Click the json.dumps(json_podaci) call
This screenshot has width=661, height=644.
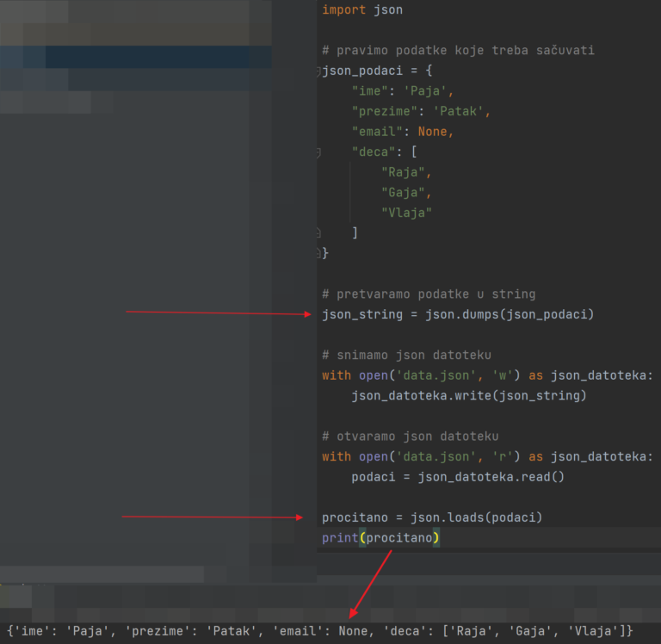pyautogui.click(x=510, y=314)
